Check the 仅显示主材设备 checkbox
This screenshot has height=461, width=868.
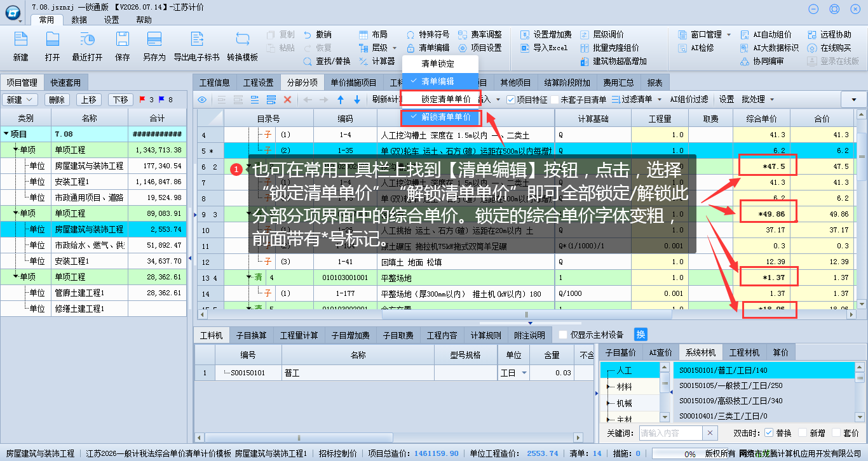[563, 335]
